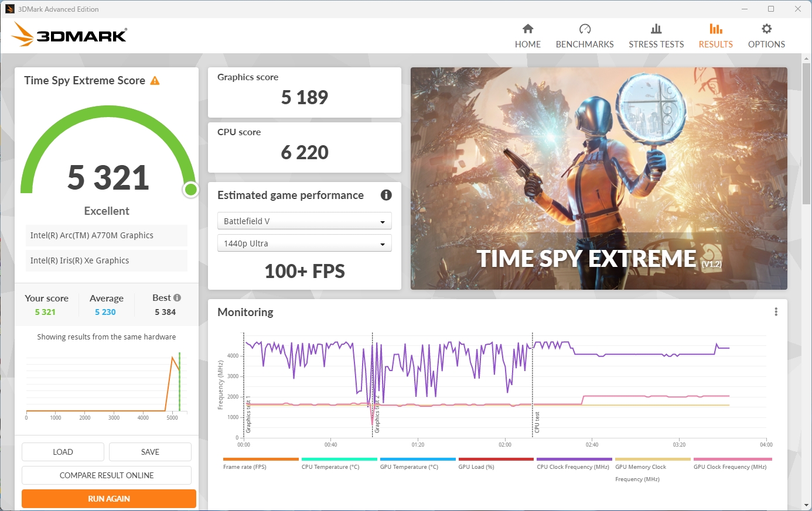Click the RUN AGAIN button
Screen dimensions: 812x511
109,499
